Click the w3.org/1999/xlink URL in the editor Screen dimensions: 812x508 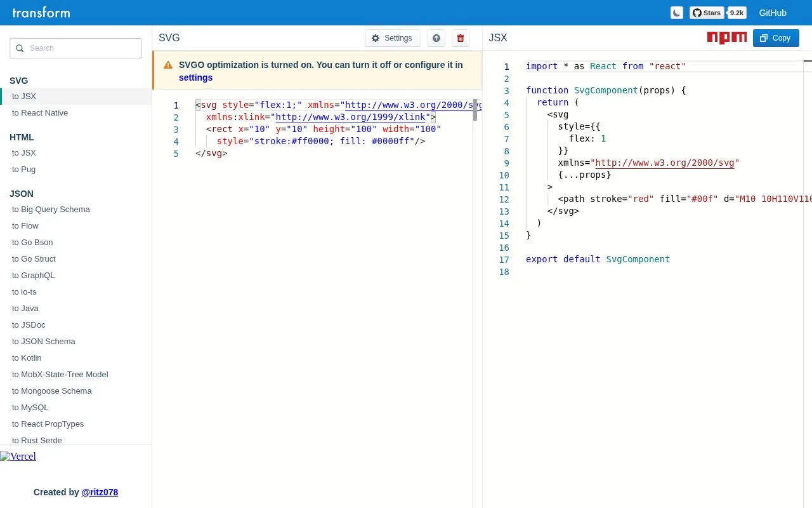click(x=350, y=117)
